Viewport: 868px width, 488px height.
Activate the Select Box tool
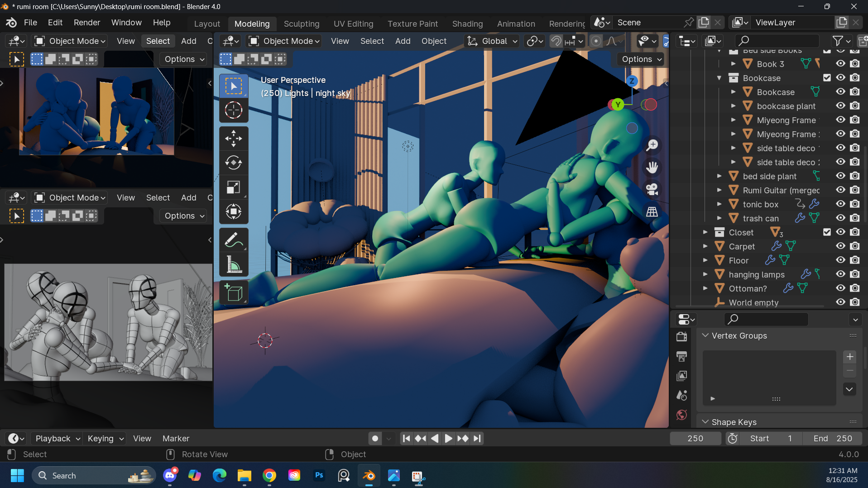(234, 86)
